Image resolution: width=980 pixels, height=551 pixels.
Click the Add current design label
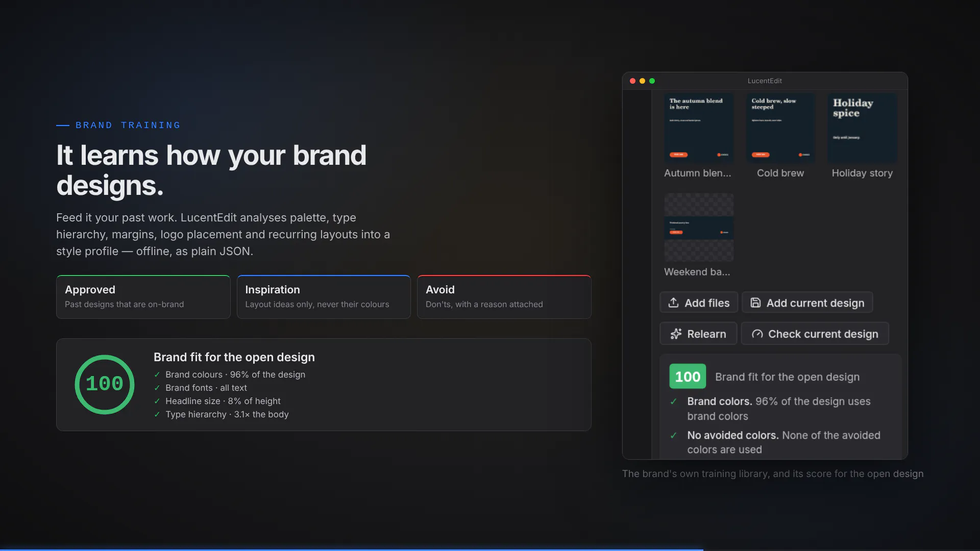pos(815,303)
